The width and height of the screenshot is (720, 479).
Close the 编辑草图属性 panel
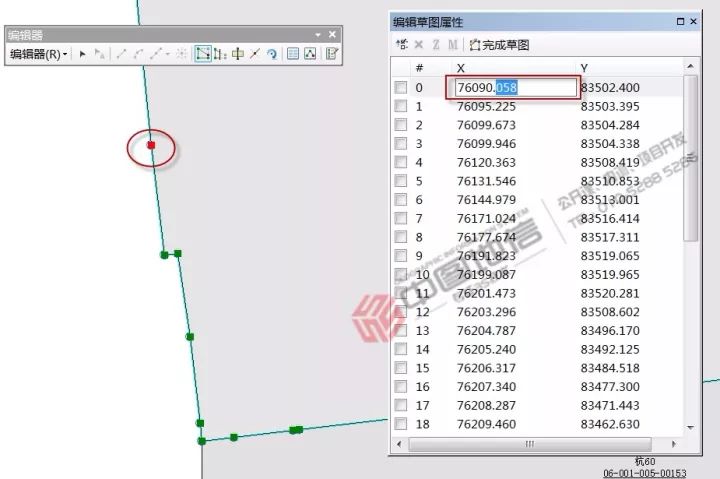click(x=693, y=21)
